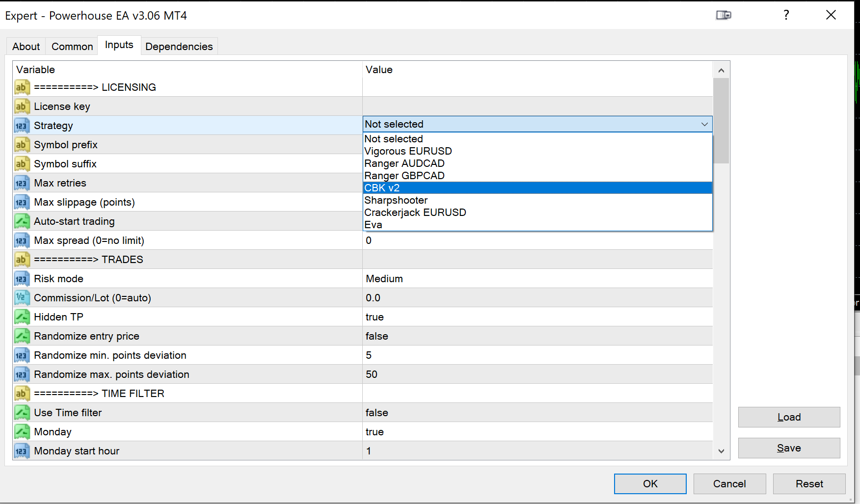Image resolution: width=860 pixels, height=504 pixels.
Task: Click the help question mark in title bar
Action: (786, 15)
